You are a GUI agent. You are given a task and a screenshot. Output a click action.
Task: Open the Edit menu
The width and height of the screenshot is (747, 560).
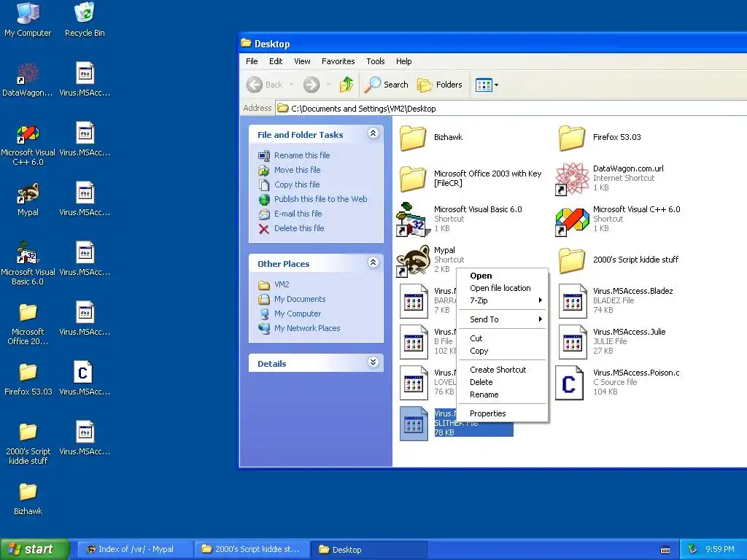275,61
